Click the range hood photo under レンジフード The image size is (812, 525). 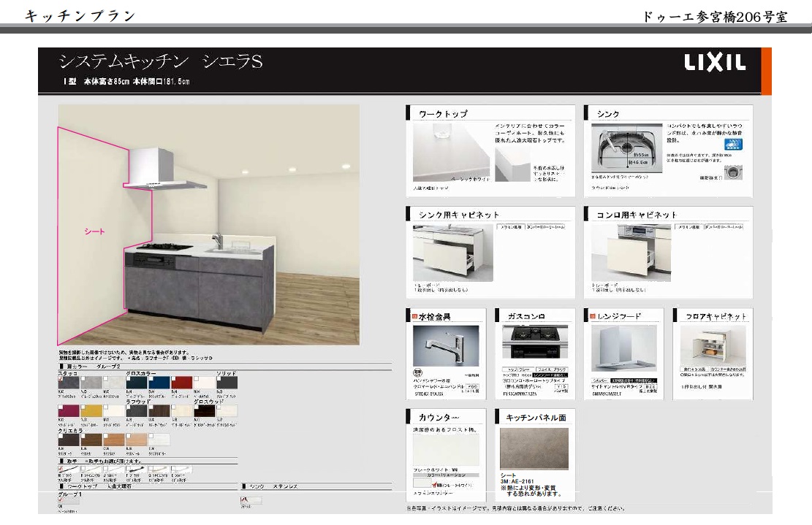[624, 348]
